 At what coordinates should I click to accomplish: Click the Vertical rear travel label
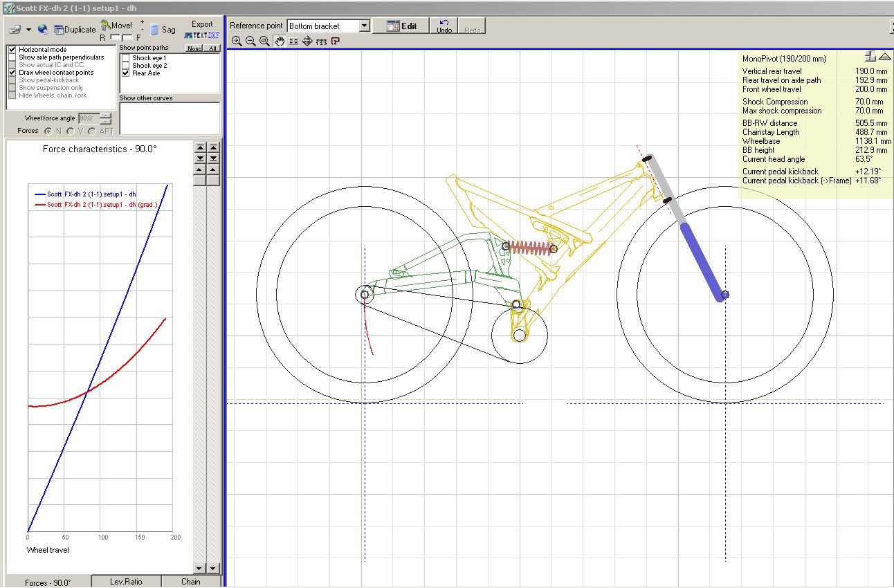click(x=772, y=71)
